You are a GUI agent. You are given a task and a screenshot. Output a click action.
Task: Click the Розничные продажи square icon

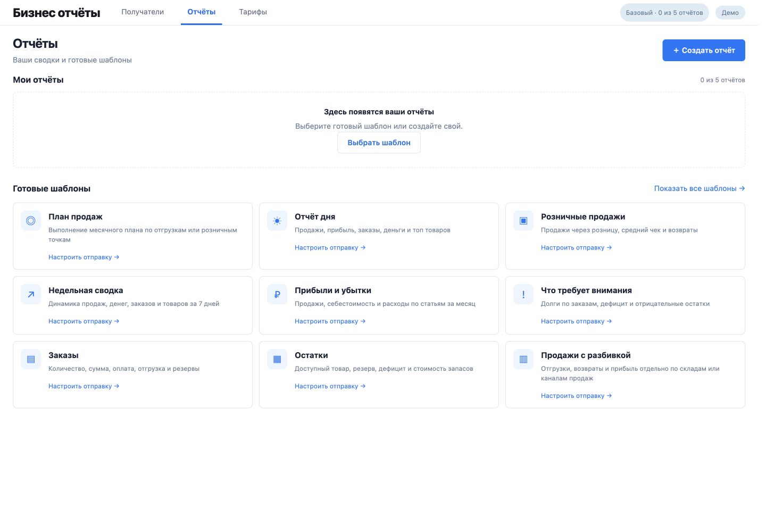pyautogui.click(x=523, y=221)
